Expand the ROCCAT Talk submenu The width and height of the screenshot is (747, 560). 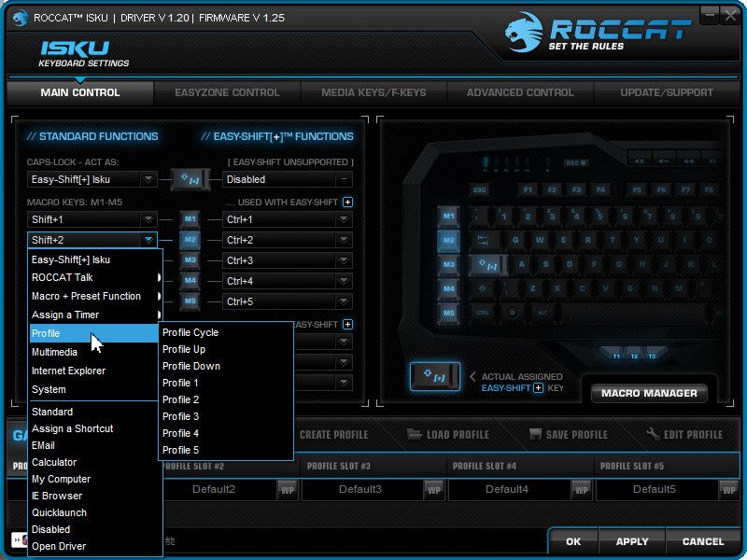(x=95, y=277)
